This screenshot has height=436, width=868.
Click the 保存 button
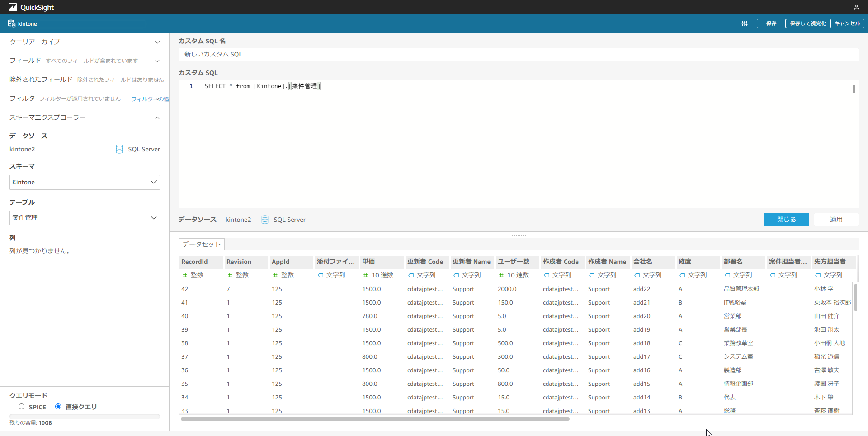pos(771,23)
